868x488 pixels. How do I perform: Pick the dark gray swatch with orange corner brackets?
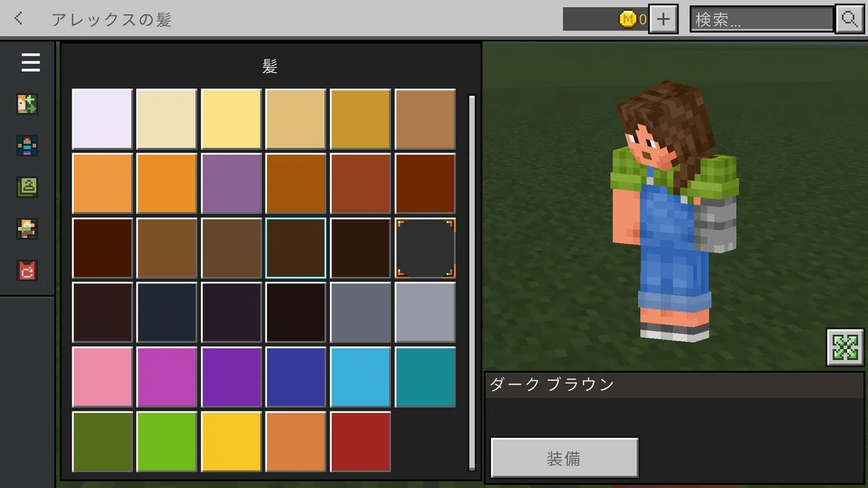point(425,248)
